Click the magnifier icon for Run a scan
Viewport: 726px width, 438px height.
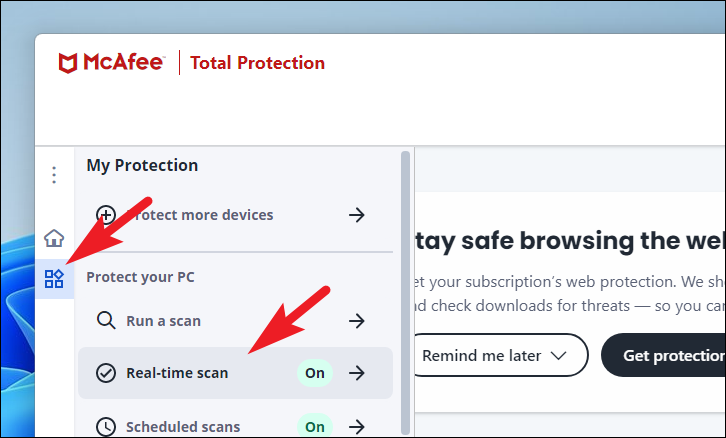tap(106, 320)
